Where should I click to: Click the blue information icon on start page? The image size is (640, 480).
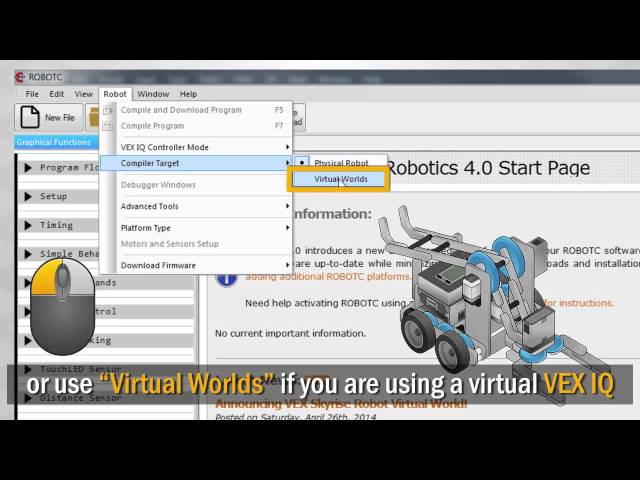click(227, 279)
